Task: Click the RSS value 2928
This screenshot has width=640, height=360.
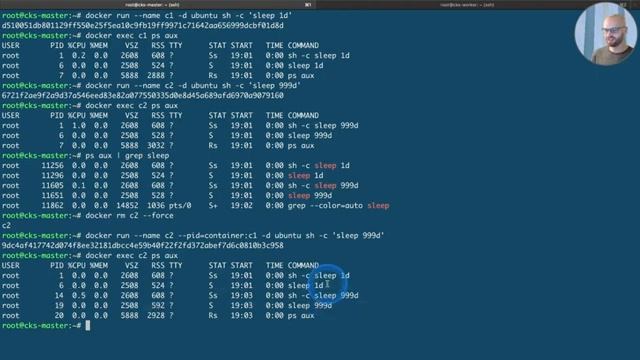Action: point(156,315)
